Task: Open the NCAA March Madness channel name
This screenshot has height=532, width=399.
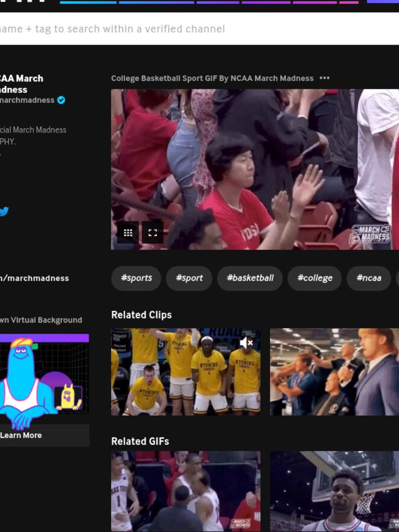Action: point(22,84)
